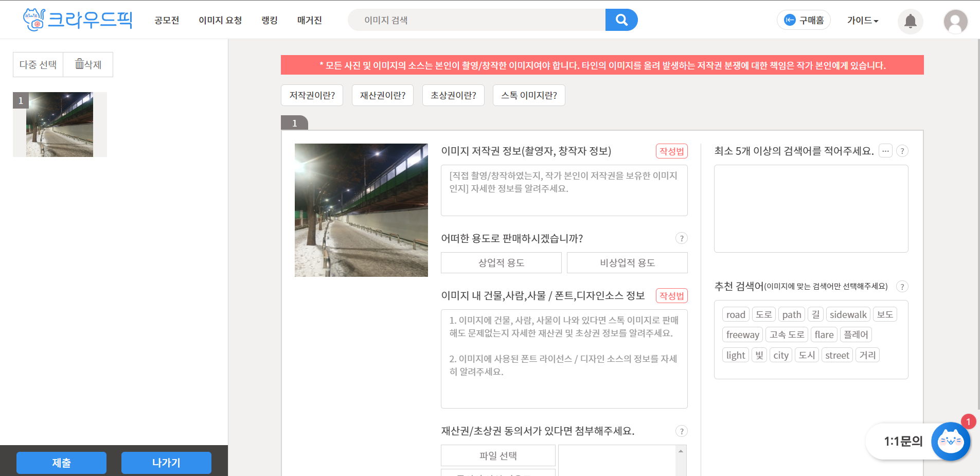Open the 1:1문의 chat mascot
Screen dimensions: 980x476
pos(950,441)
